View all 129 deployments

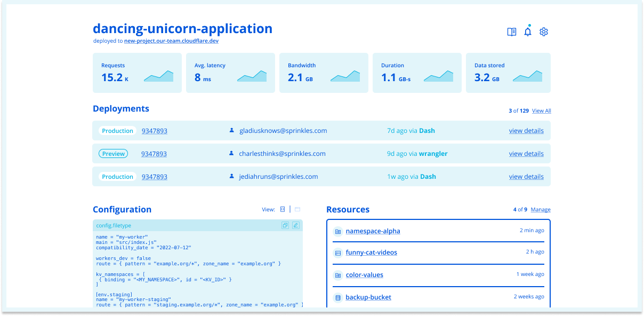(x=541, y=111)
